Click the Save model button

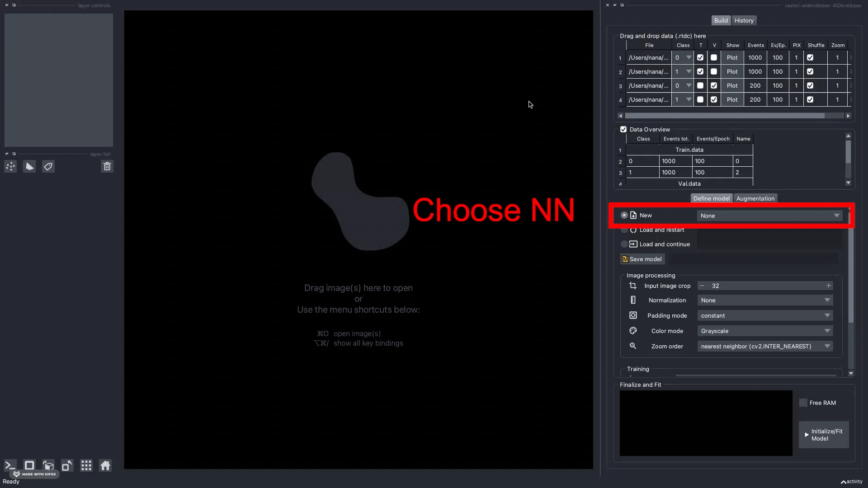click(x=642, y=259)
